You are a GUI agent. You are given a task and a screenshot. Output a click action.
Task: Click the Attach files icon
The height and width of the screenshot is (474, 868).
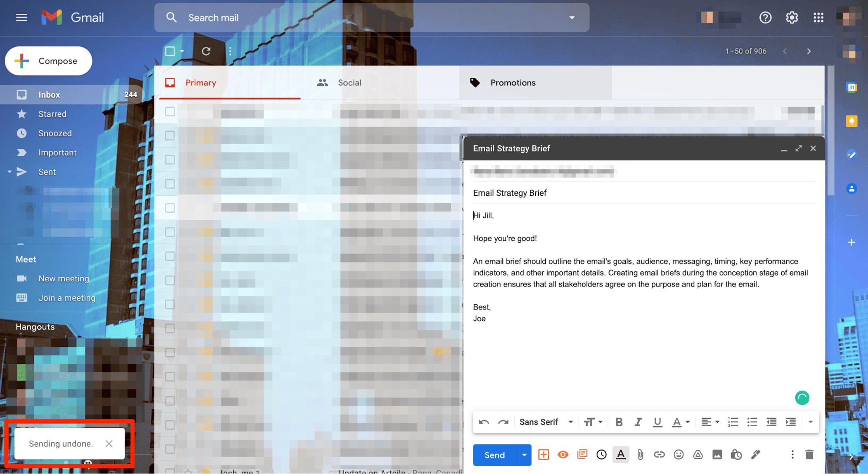tap(639, 455)
